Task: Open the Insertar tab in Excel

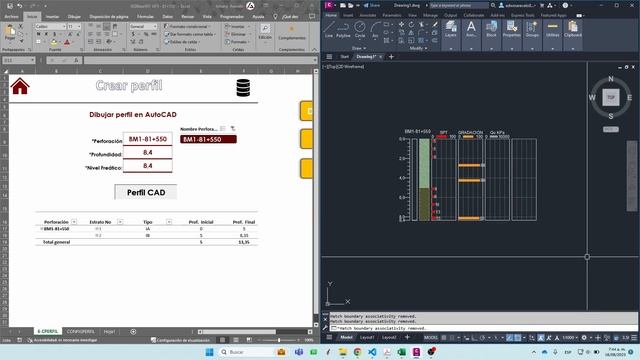Action: [52, 17]
